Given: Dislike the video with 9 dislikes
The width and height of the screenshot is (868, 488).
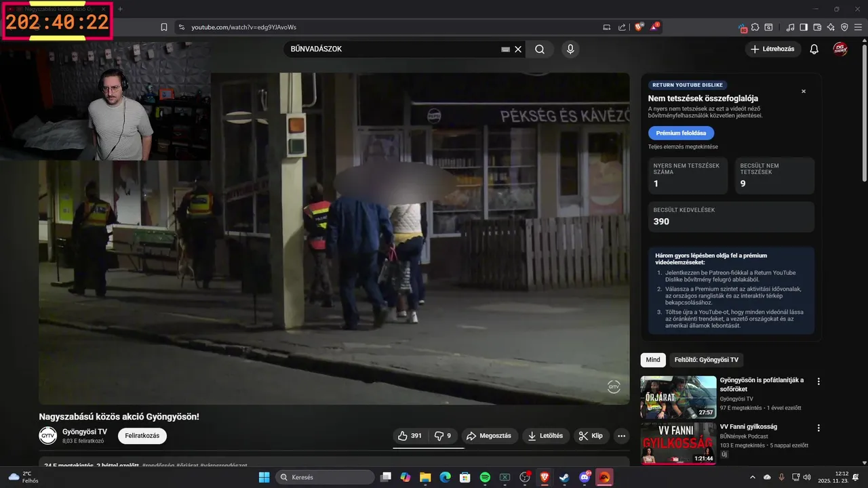Looking at the screenshot, I should [x=443, y=436].
